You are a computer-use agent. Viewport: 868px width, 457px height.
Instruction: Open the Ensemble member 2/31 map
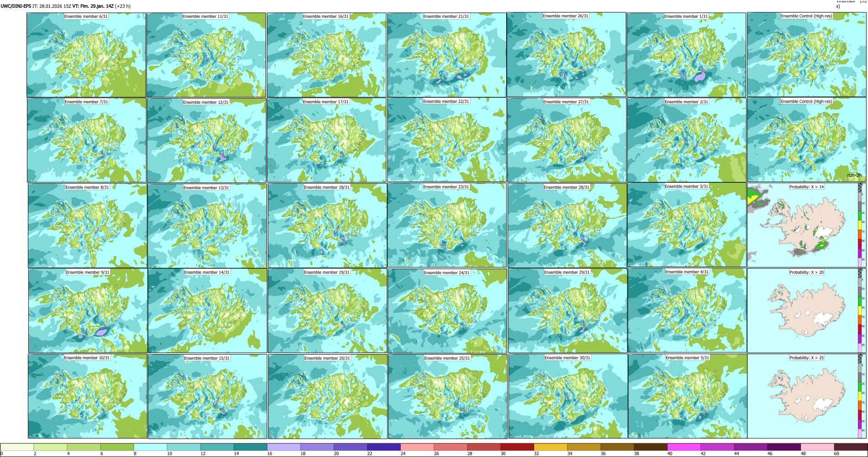tap(687, 140)
